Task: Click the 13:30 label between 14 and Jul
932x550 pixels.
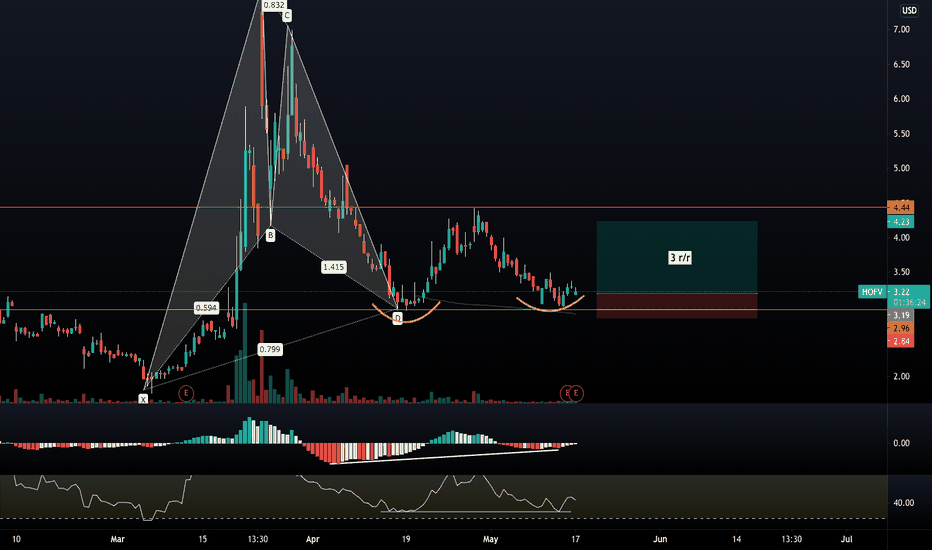Action: click(x=792, y=539)
